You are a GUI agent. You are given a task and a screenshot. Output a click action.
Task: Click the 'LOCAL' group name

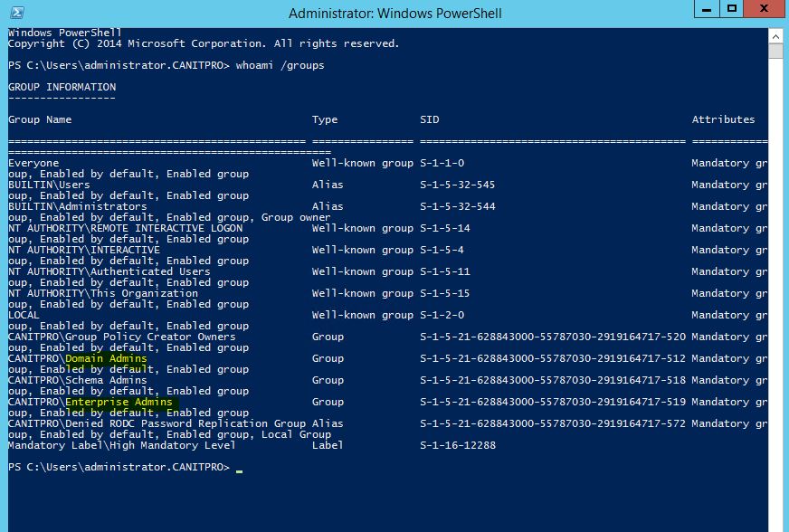(x=24, y=315)
